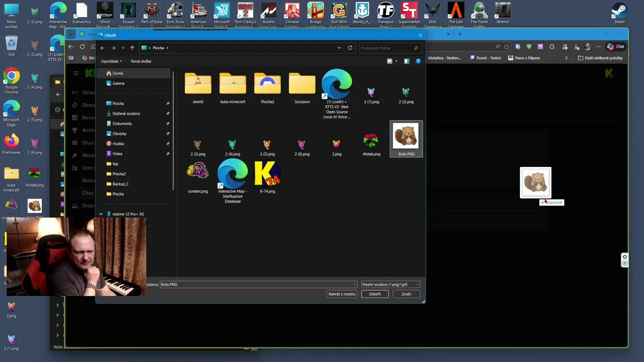This screenshot has height=362, width=644.
Task: Open Steam desktop shortcut
Action: [619, 13]
